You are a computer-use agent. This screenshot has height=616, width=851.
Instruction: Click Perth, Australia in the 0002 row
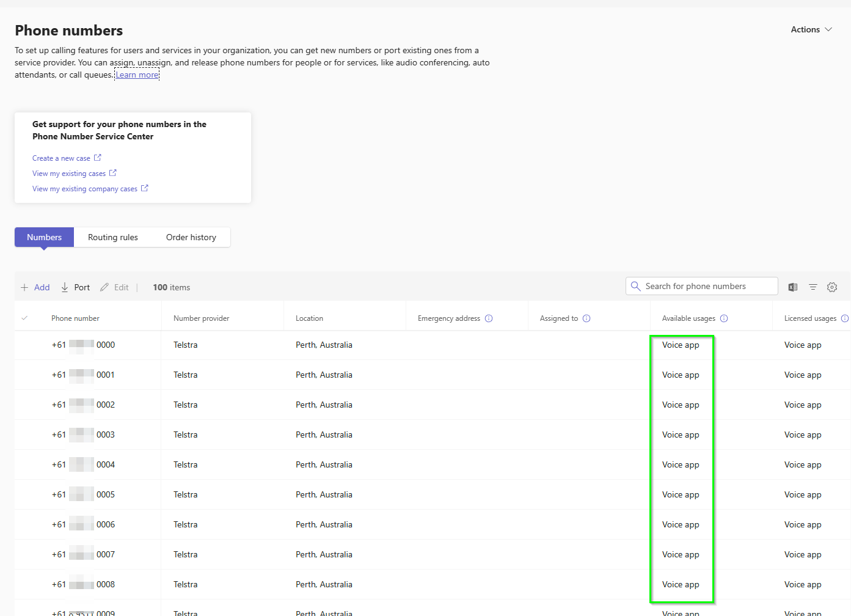324,405
